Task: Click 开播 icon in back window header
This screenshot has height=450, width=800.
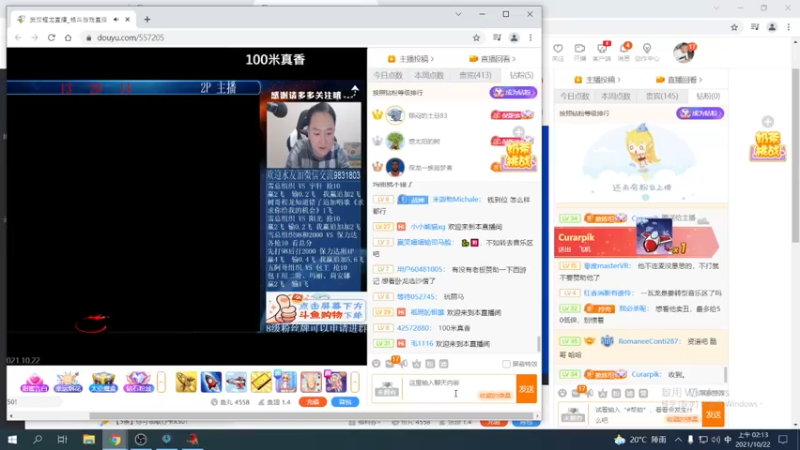Action: click(580, 52)
